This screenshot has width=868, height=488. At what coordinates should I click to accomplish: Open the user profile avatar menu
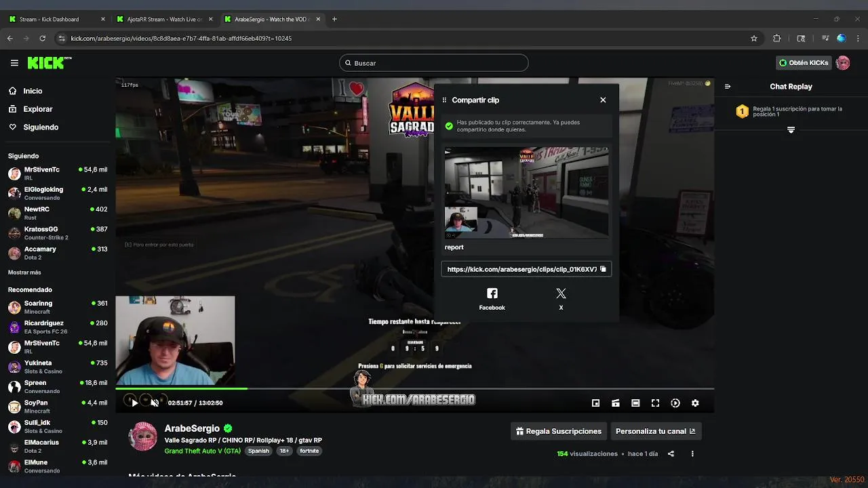click(x=843, y=63)
